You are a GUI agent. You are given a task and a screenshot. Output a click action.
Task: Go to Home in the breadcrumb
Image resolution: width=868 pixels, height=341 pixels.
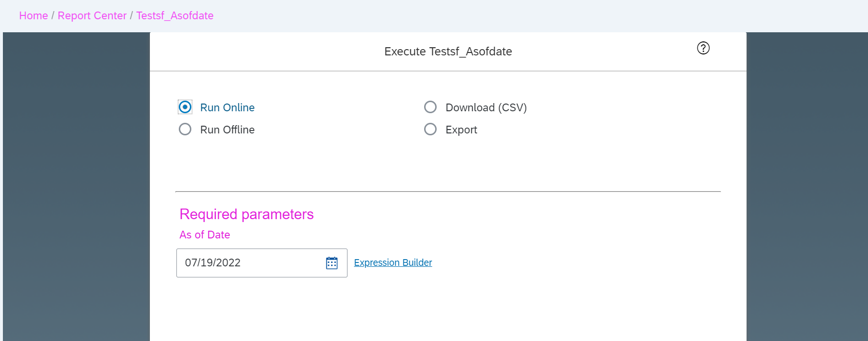pyautogui.click(x=33, y=15)
